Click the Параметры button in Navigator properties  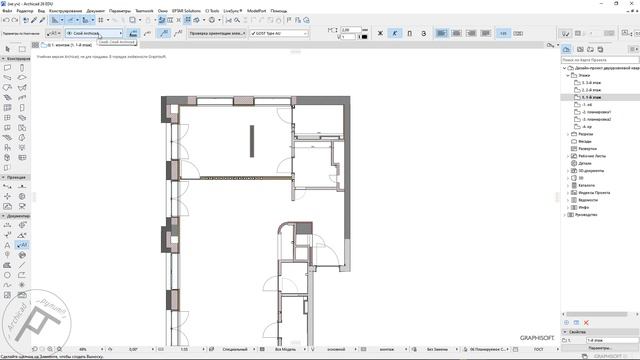tap(600, 348)
